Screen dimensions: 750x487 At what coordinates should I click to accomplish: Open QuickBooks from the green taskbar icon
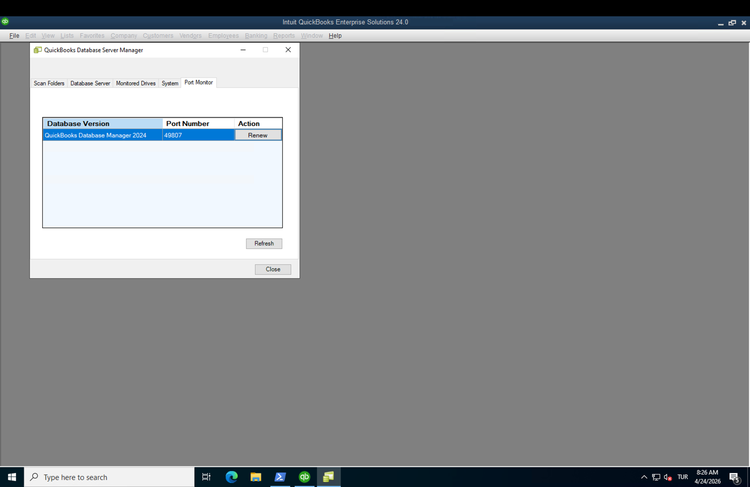click(x=304, y=477)
